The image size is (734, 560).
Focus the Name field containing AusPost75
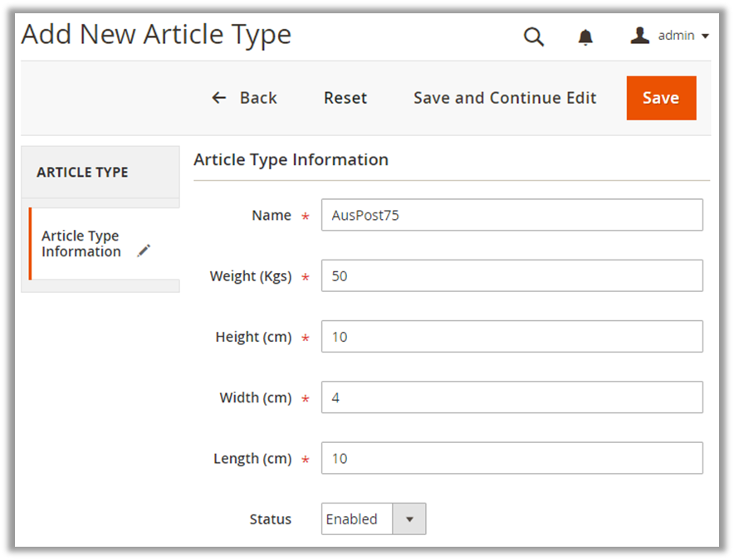tap(511, 215)
